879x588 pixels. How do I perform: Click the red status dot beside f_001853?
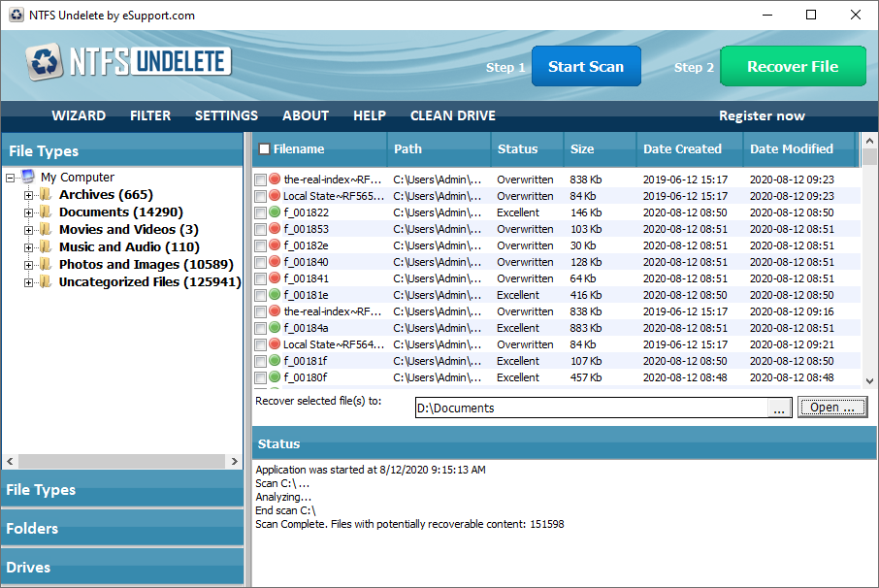[x=275, y=229]
